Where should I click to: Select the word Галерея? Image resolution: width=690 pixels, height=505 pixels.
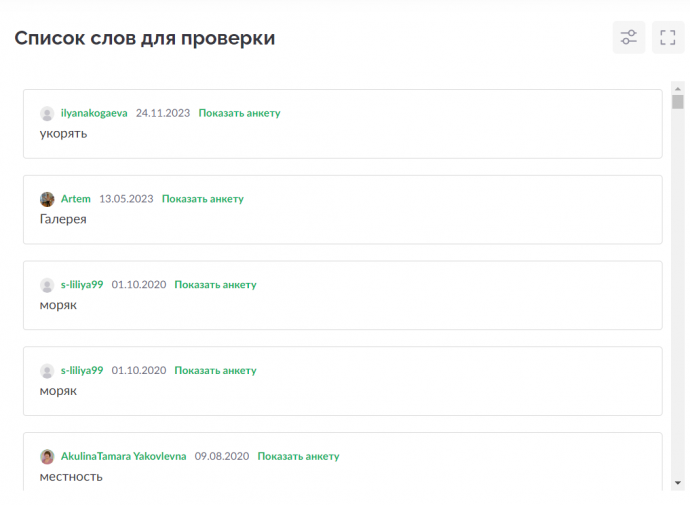tap(63, 219)
